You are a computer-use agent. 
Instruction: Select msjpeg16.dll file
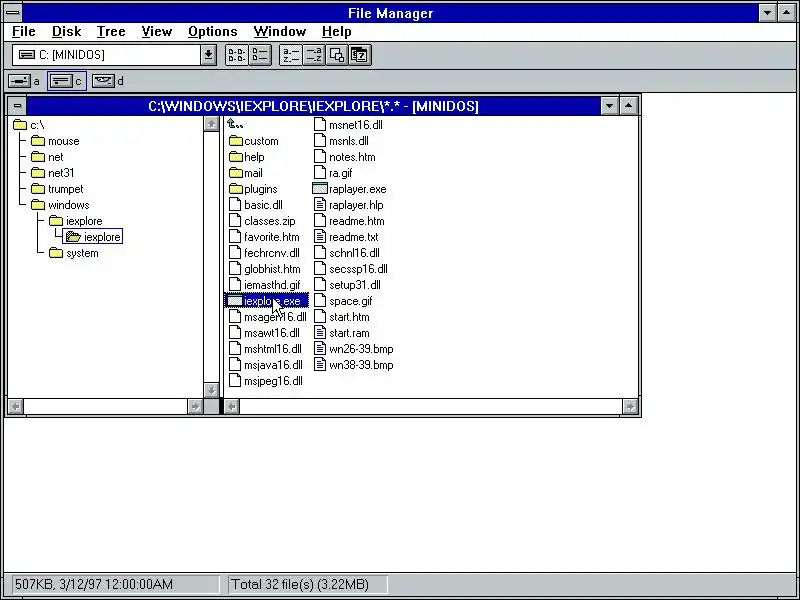266,381
